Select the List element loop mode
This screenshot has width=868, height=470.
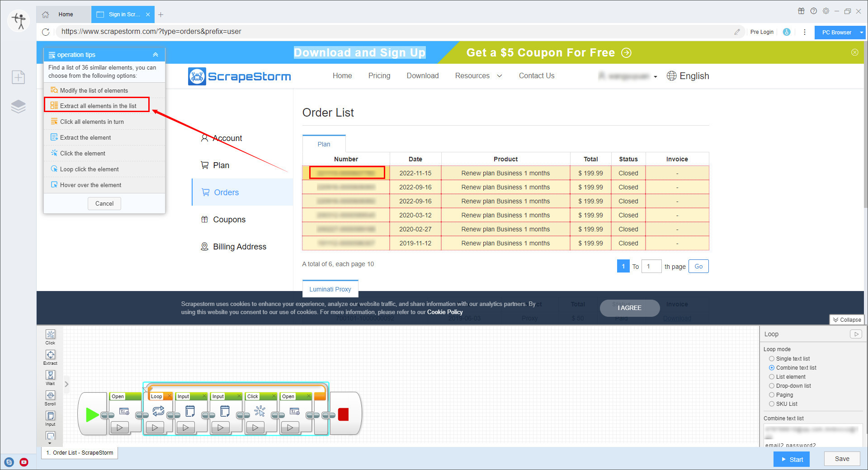[x=772, y=376]
